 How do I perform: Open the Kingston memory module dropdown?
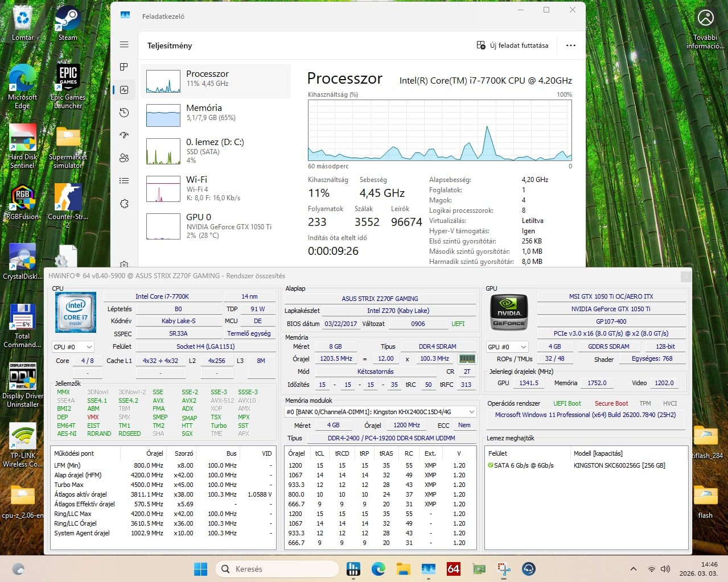pos(380,412)
